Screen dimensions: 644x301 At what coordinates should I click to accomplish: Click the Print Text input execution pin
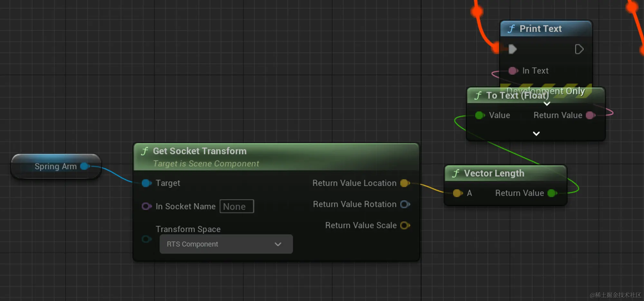coord(513,49)
